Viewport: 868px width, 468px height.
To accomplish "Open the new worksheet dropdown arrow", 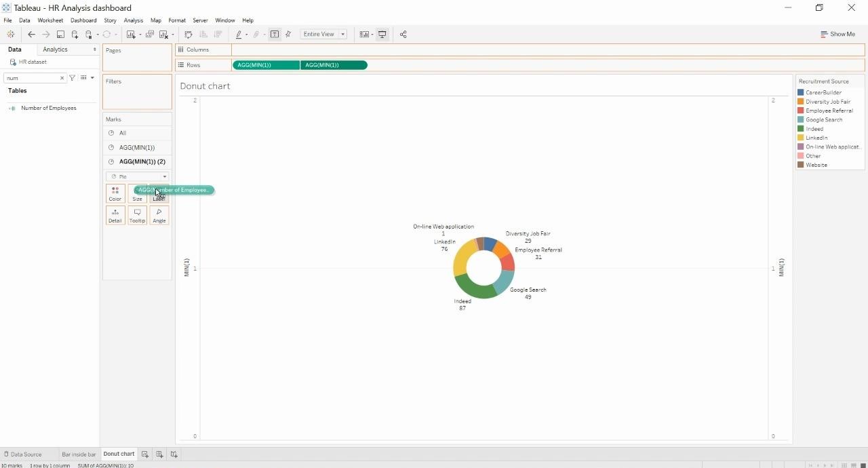I will (139, 35).
